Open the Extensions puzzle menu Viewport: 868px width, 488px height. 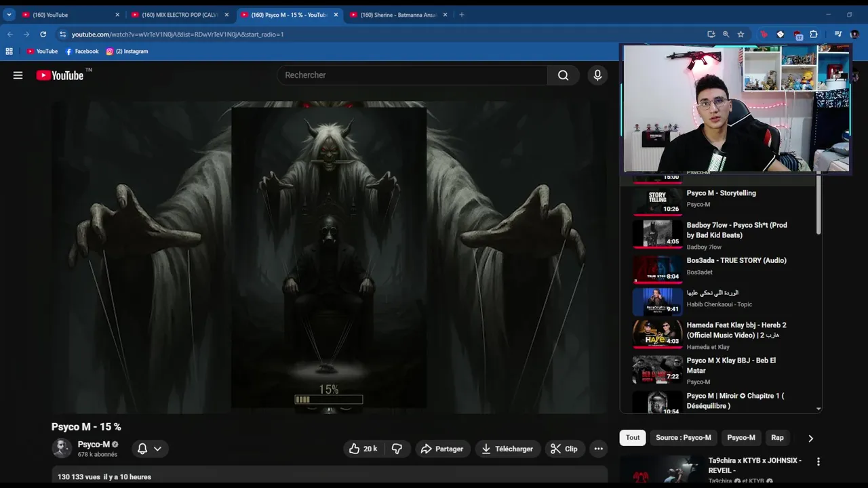[x=814, y=34]
